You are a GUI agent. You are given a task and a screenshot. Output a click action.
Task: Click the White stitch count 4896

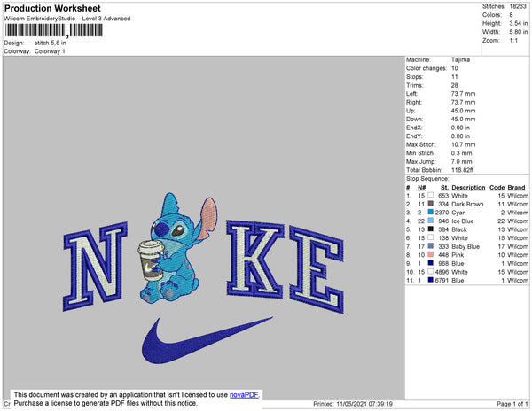(442, 272)
